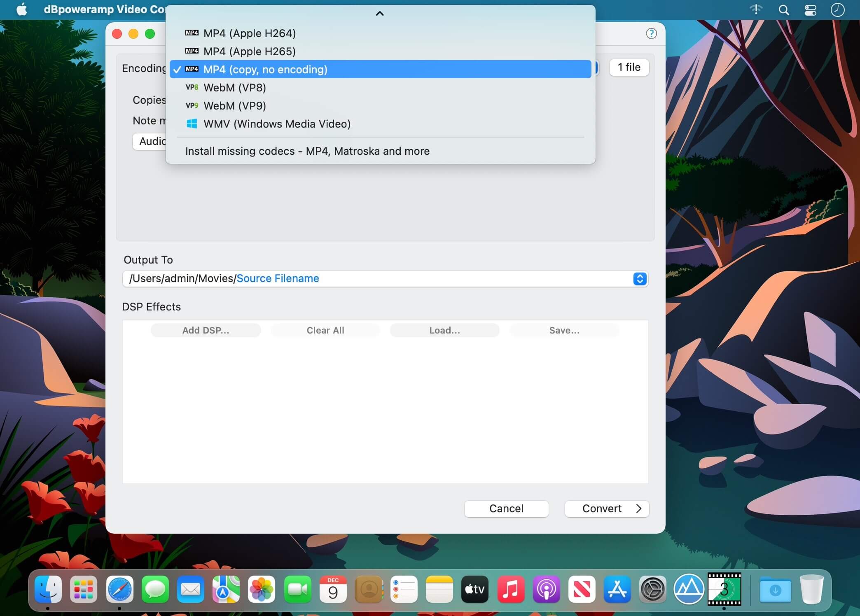
Task: Click the help question mark icon
Action: [x=651, y=33]
